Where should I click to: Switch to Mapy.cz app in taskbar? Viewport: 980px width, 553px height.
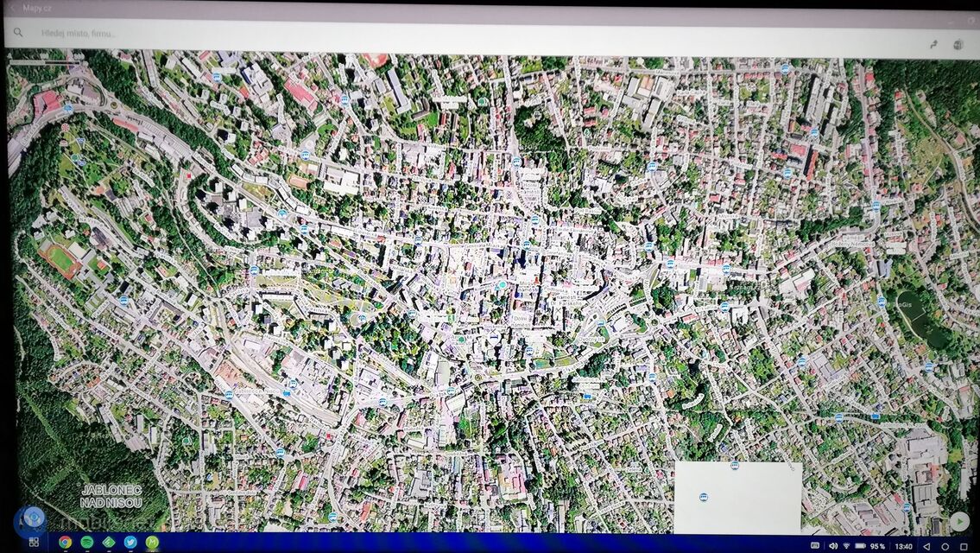click(x=152, y=543)
